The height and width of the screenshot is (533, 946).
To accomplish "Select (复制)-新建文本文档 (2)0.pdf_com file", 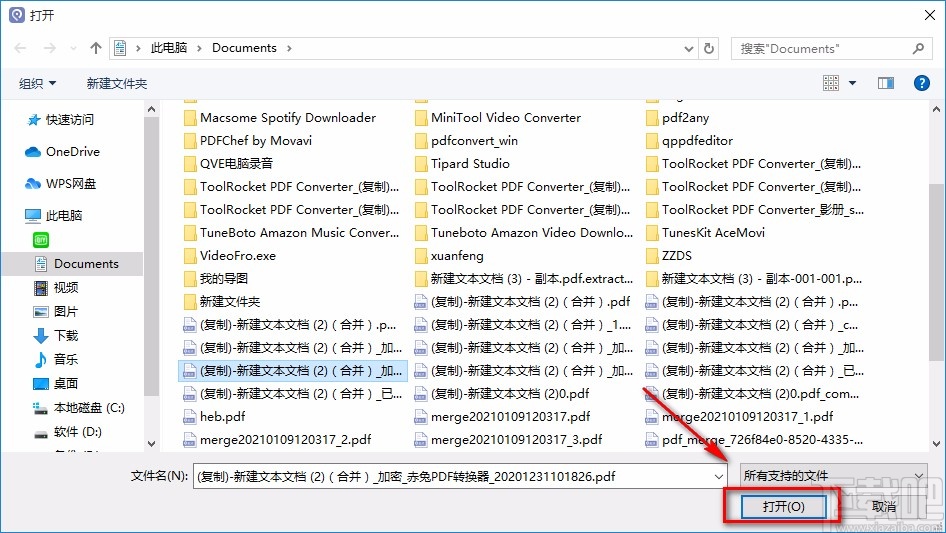I will (x=752, y=394).
